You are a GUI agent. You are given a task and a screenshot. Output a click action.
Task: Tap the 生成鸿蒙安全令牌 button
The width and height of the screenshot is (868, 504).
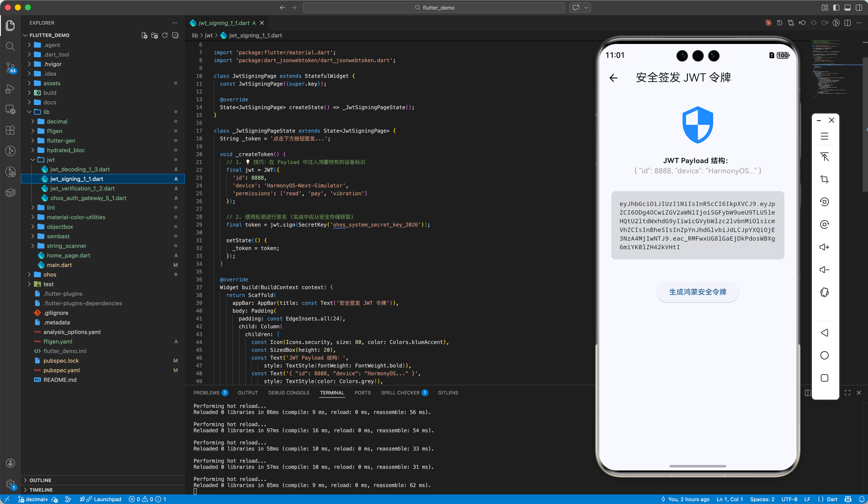click(697, 292)
